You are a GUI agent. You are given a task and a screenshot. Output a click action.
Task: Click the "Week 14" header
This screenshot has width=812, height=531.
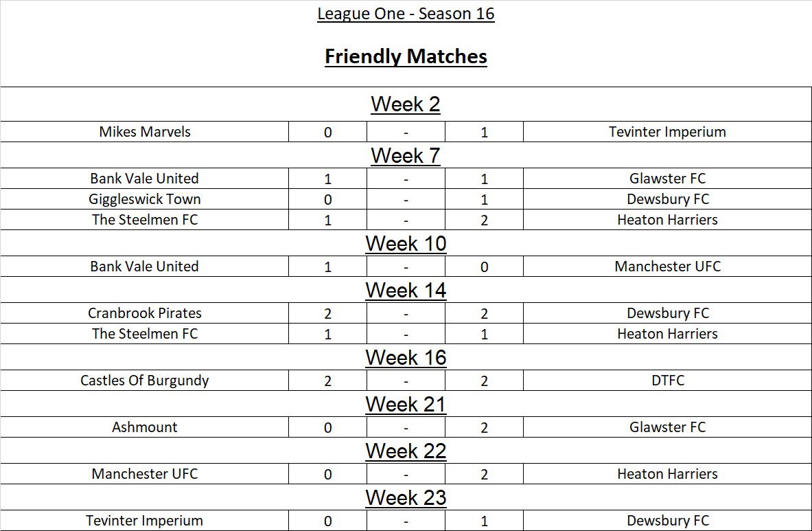click(406, 291)
